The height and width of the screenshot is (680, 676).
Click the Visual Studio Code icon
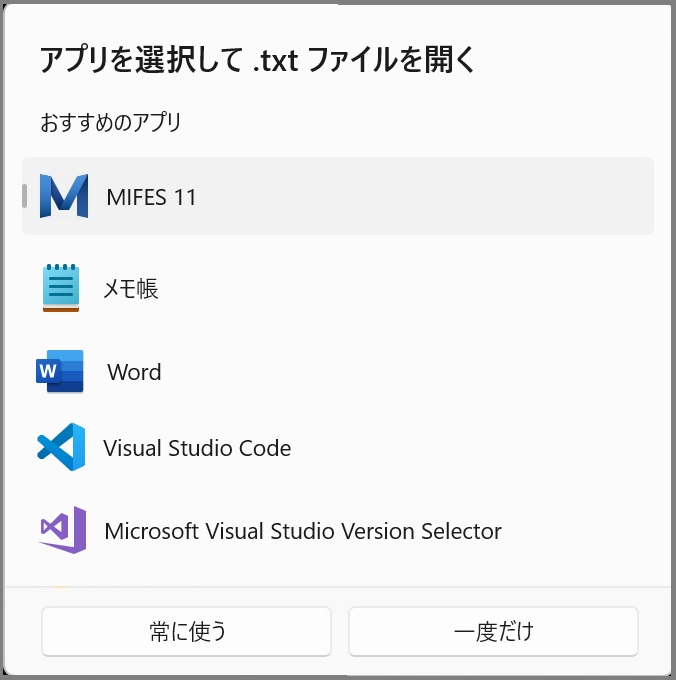[61, 447]
